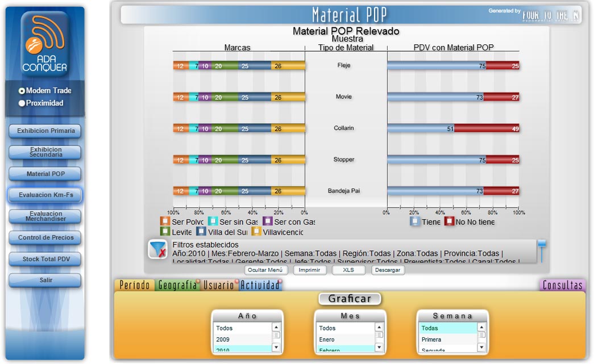This screenshot has height=364, width=594.
Task: Export with the XLS button
Action: (348, 270)
